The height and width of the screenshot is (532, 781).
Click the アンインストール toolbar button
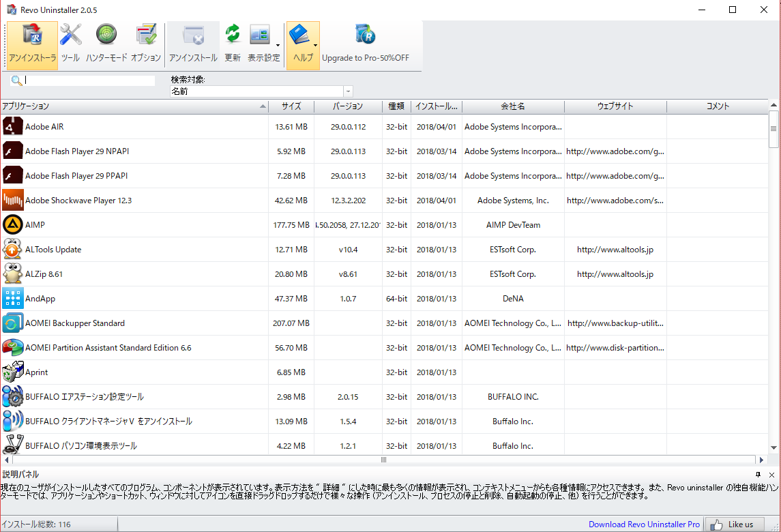point(193,45)
